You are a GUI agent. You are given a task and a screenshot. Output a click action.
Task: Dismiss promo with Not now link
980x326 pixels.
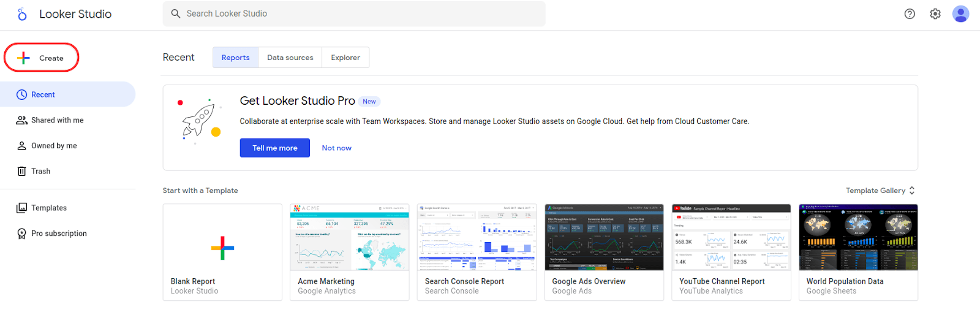(336, 148)
